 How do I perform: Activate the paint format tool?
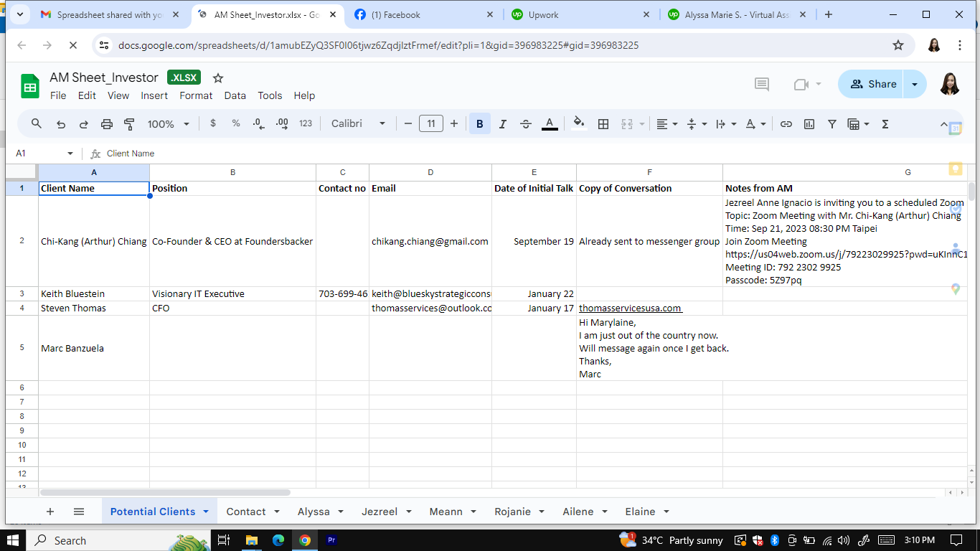pyautogui.click(x=130, y=124)
